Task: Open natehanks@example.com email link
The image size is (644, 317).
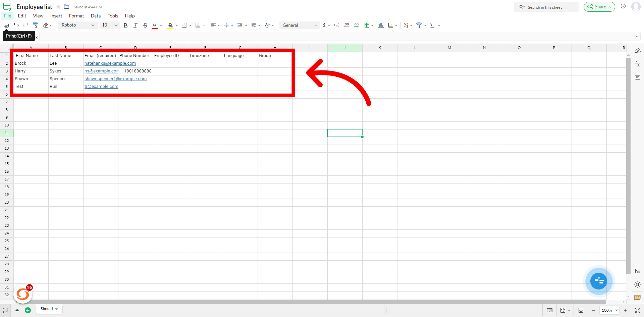Action: (110, 63)
